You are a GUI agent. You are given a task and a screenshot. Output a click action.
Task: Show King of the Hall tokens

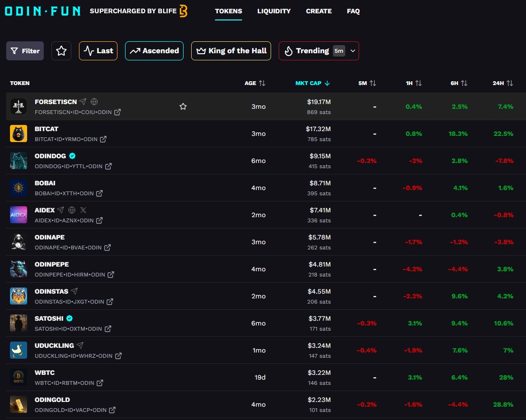(x=231, y=51)
